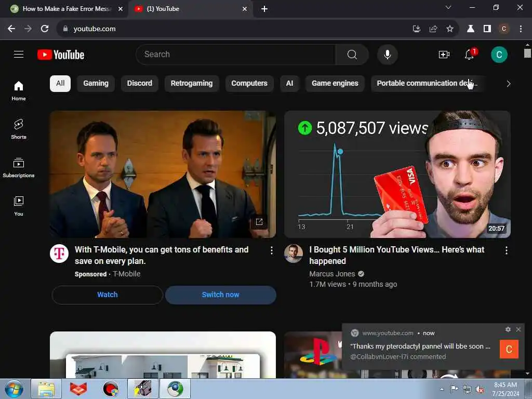Show hidden system tray icons

tap(442, 389)
